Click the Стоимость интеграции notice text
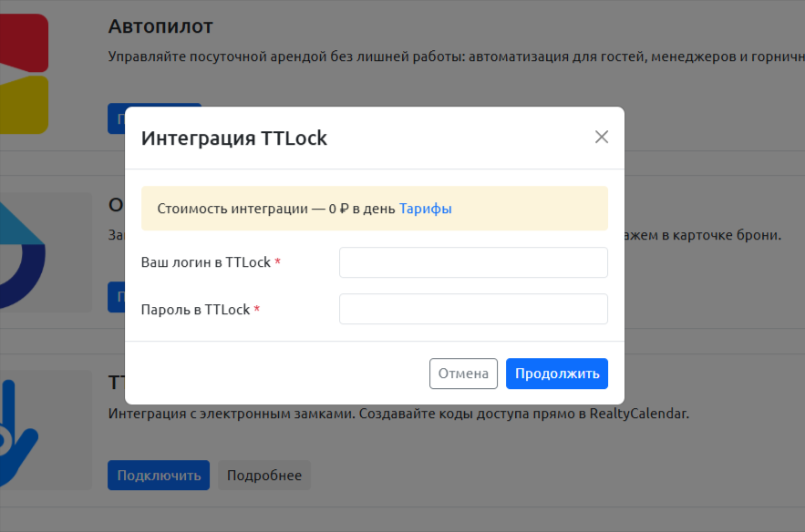 (275, 209)
